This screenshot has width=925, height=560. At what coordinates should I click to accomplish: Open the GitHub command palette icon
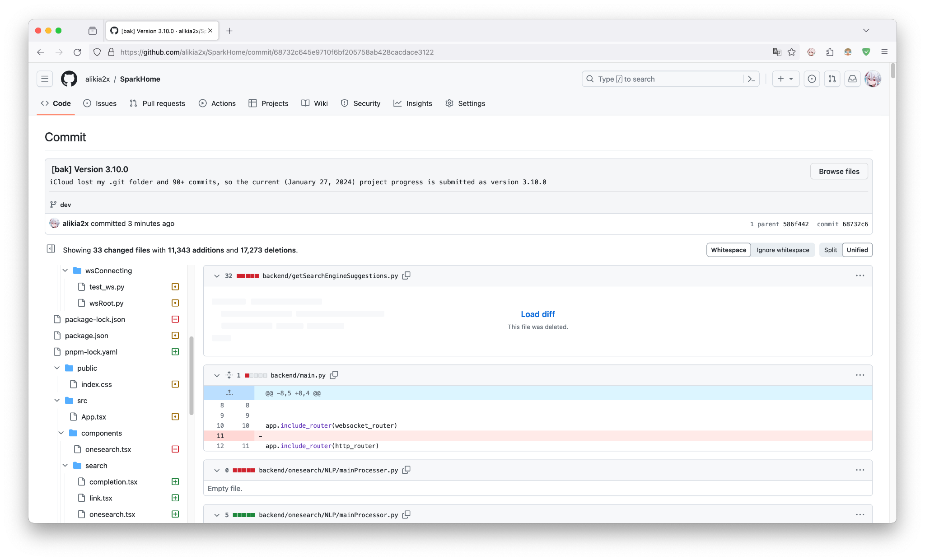752,79
